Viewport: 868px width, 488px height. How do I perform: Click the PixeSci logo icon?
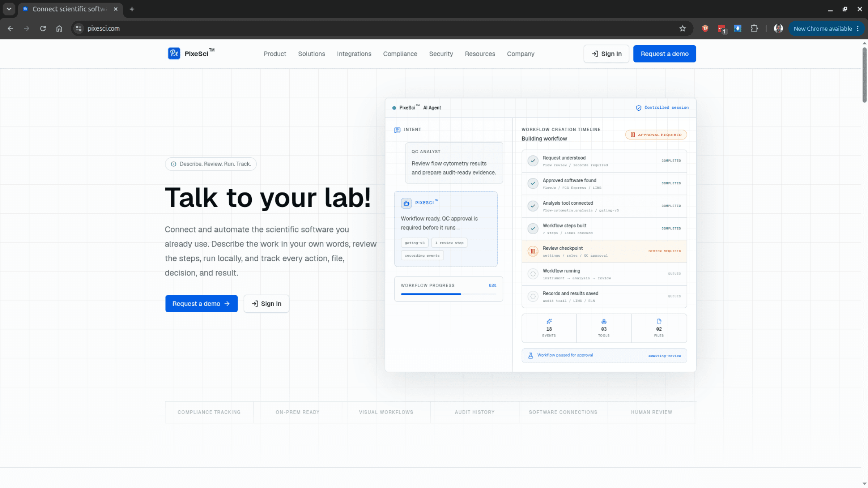tap(174, 53)
